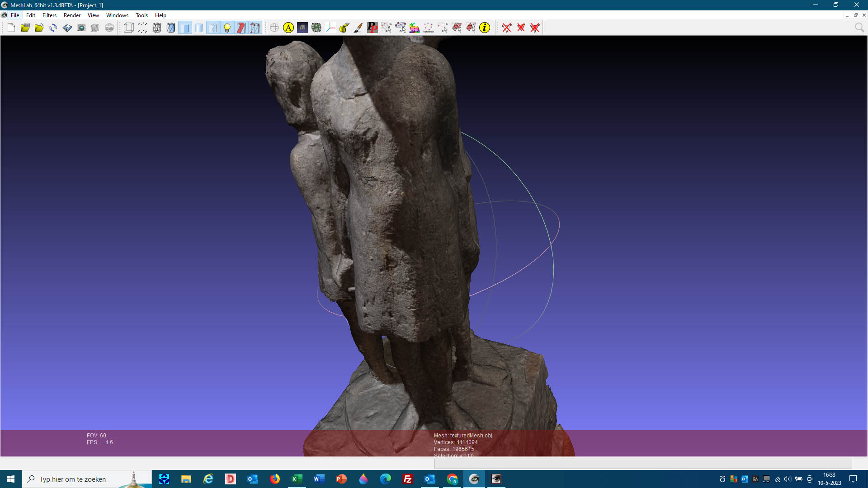Switch to wireframe render mode

[x=157, y=28]
